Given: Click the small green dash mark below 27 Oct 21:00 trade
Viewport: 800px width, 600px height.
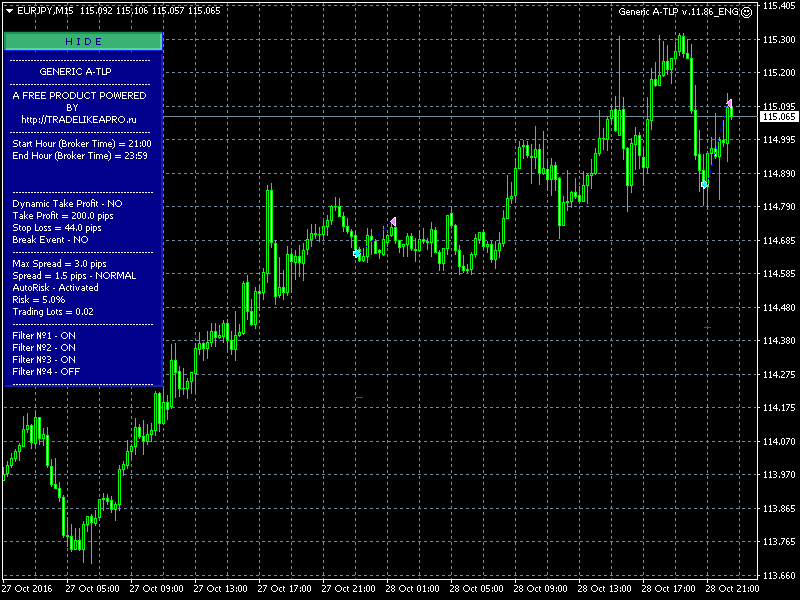Looking at the screenshot, I should tap(360, 397).
